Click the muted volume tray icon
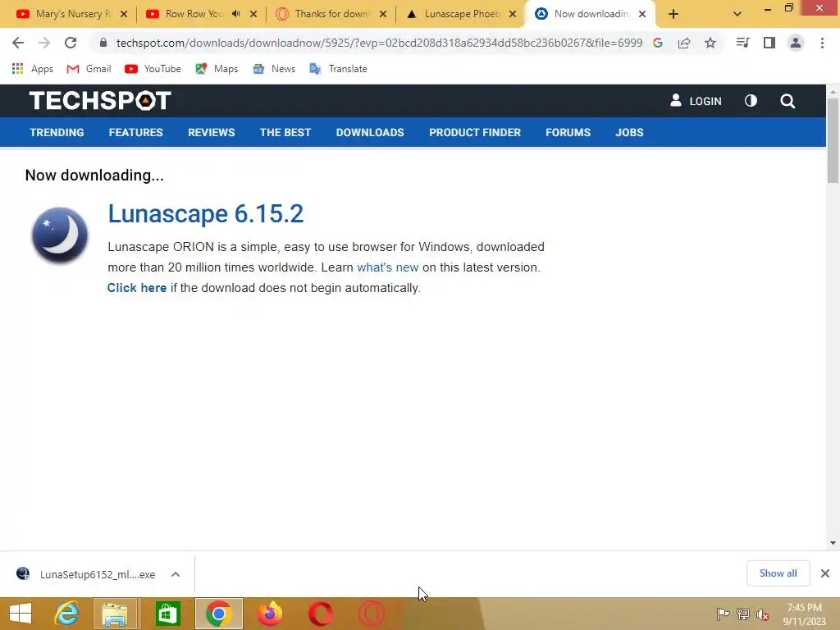This screenshot has height=630, width=840. [x=763, y=614]
